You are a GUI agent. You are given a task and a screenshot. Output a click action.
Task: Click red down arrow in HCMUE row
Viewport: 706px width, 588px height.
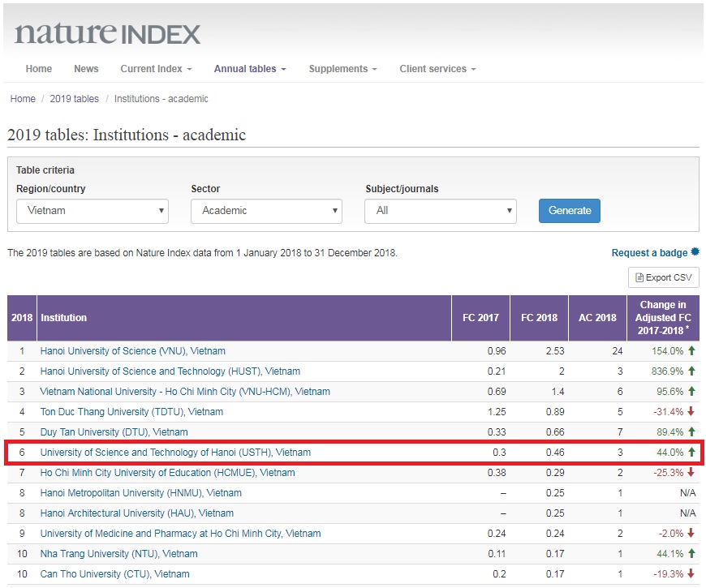(x=691, y=472)
